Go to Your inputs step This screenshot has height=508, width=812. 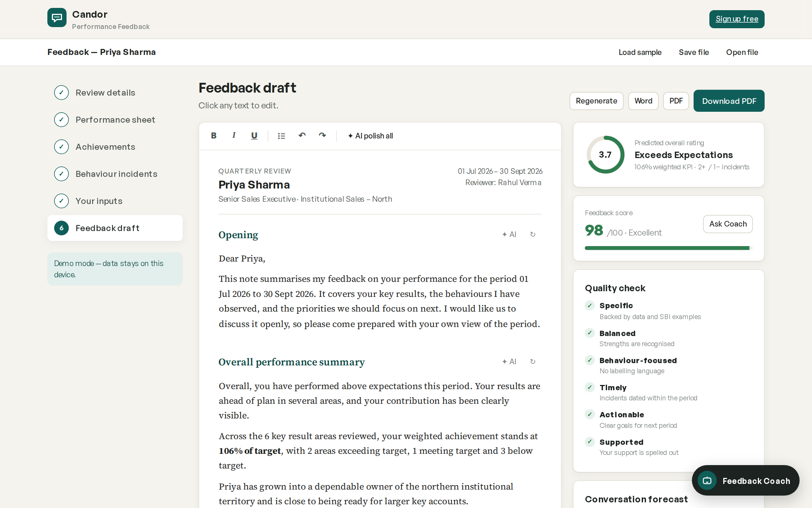pyautogui.click(x=115, y=201)
